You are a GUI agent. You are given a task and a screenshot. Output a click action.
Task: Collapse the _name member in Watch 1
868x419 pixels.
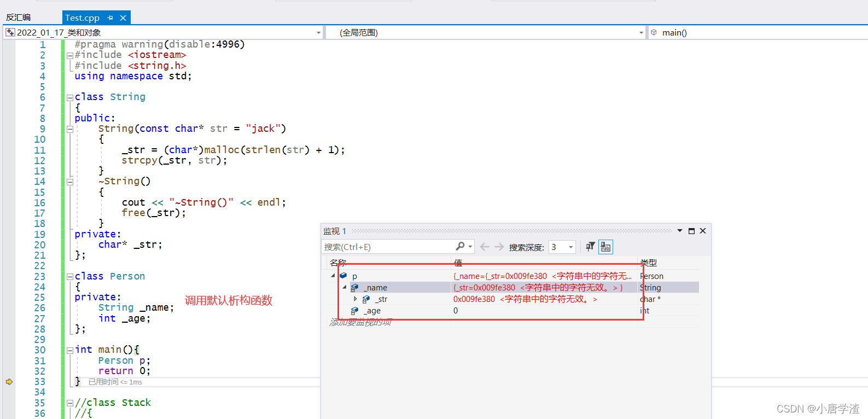pos(345,287)
